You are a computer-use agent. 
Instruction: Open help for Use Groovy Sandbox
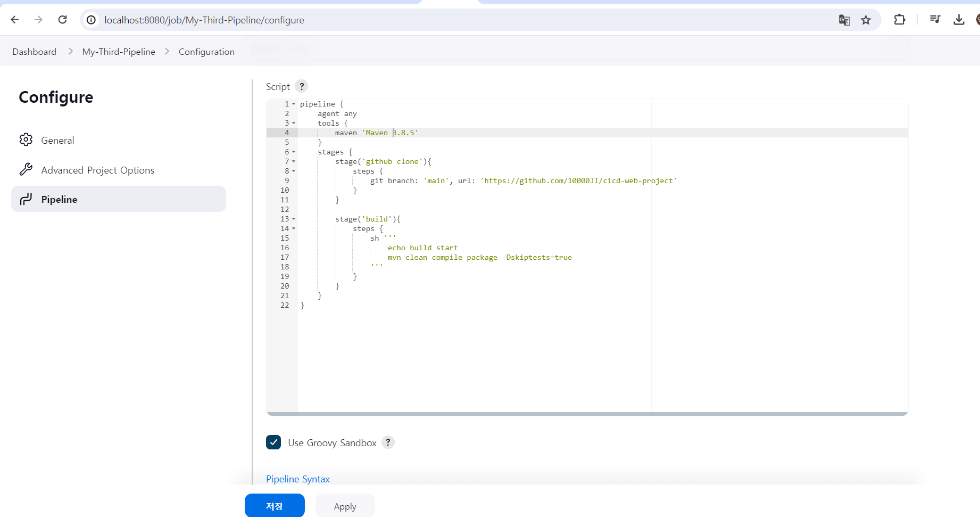[388, 442]
